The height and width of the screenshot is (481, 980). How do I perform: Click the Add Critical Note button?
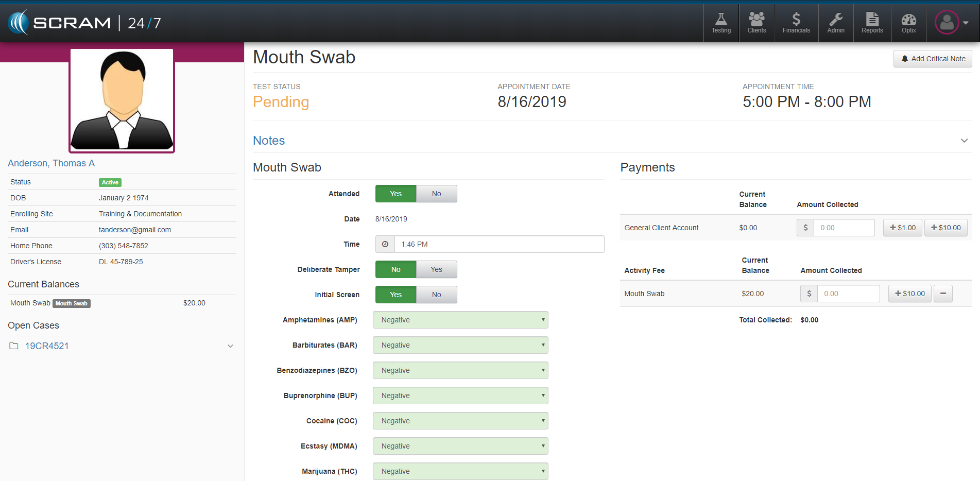(x=933, y=59)
